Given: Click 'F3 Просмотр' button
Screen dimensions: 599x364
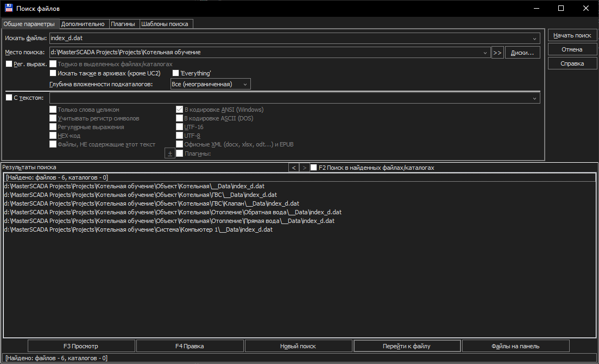Looking at the screenshot, I should point(81,346).
